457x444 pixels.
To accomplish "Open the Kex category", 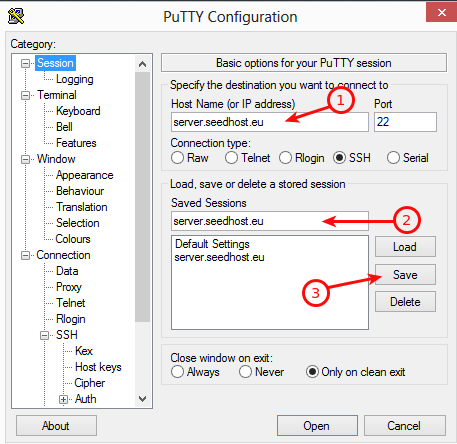I will tap(84, 351).
